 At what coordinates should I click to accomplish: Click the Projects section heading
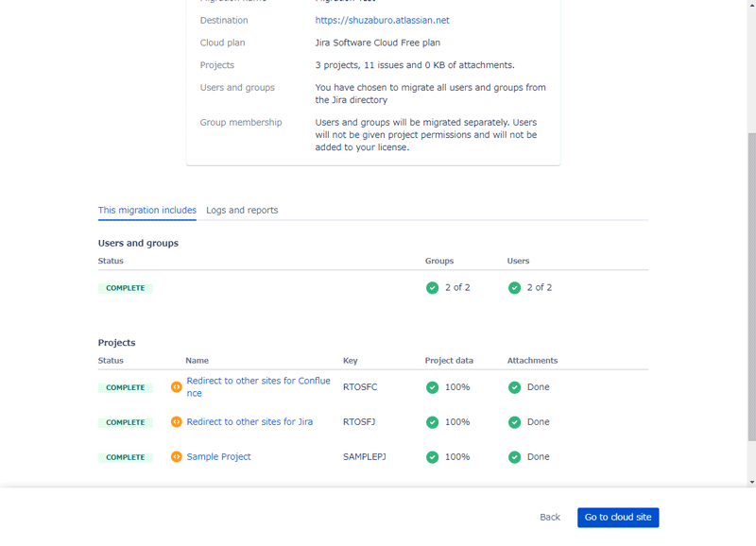tap(116, 343)
